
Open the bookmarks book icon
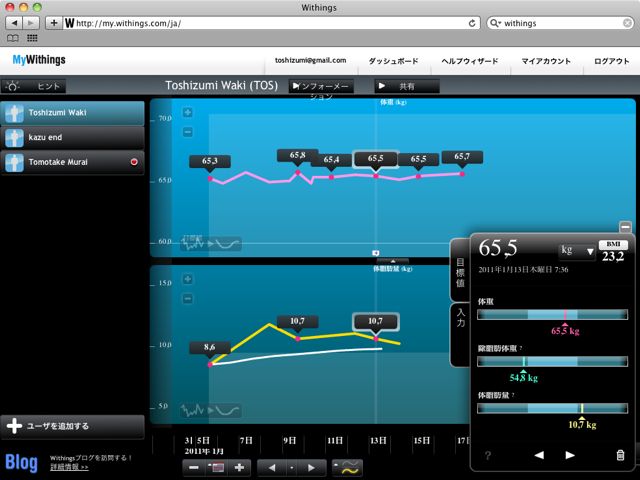click(x=13, y=38)
